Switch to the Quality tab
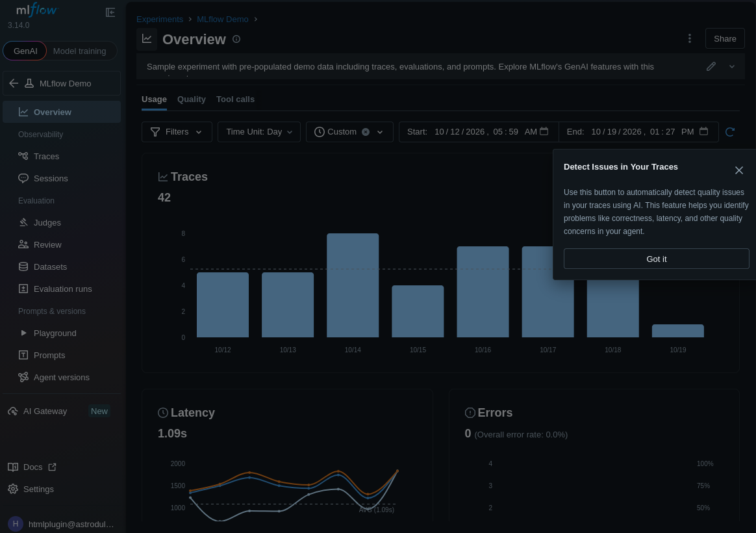 192,99
